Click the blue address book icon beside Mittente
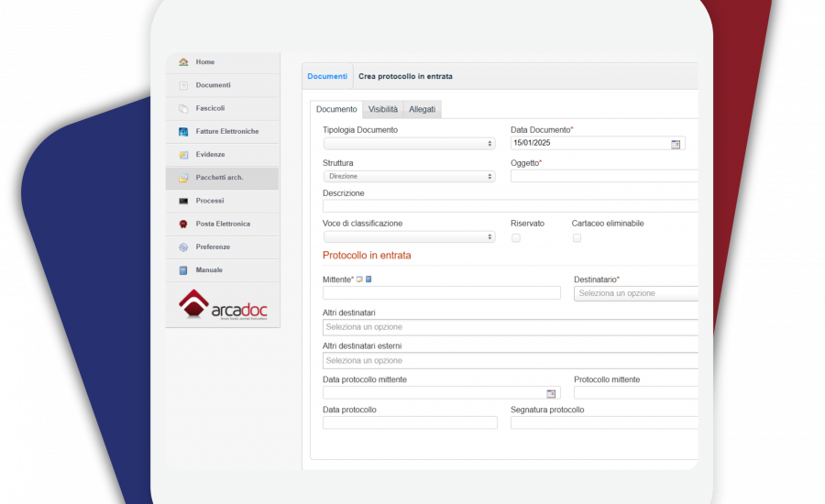 (x=368, y=279)
